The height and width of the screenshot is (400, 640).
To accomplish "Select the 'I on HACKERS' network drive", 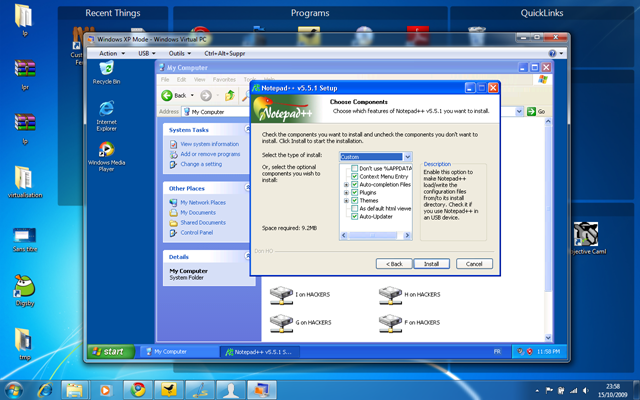I will (300, 295).
